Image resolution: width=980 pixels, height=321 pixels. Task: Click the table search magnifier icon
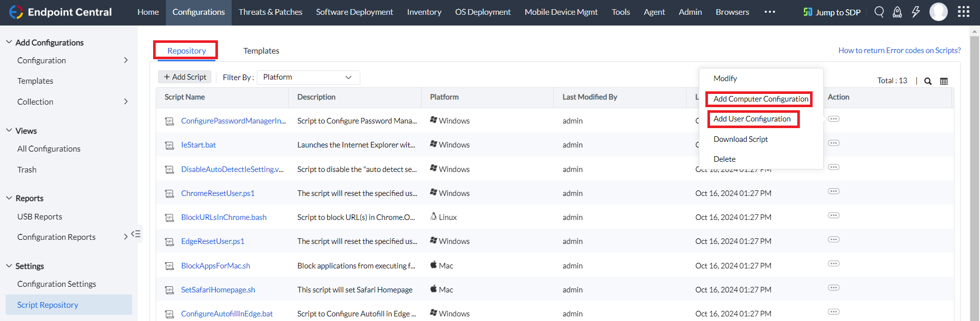pos(928,81)
